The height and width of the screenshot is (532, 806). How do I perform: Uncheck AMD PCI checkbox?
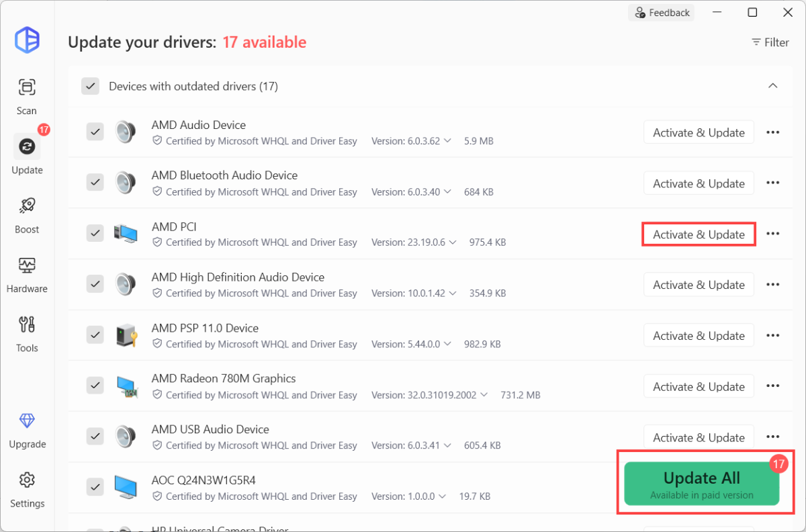pyautogui.click(x=95, y=234)
